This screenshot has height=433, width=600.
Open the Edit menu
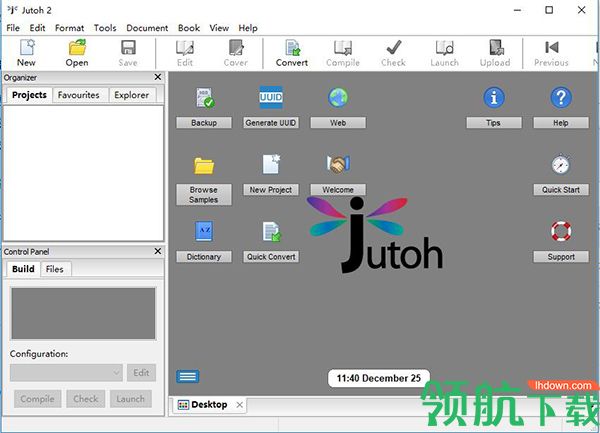point(37,28)
